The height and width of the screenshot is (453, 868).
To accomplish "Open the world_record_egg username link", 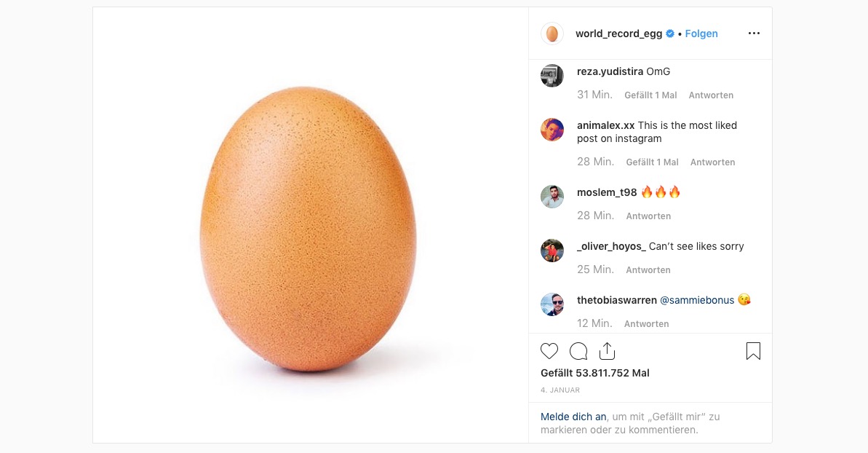I will click(618, 34).
